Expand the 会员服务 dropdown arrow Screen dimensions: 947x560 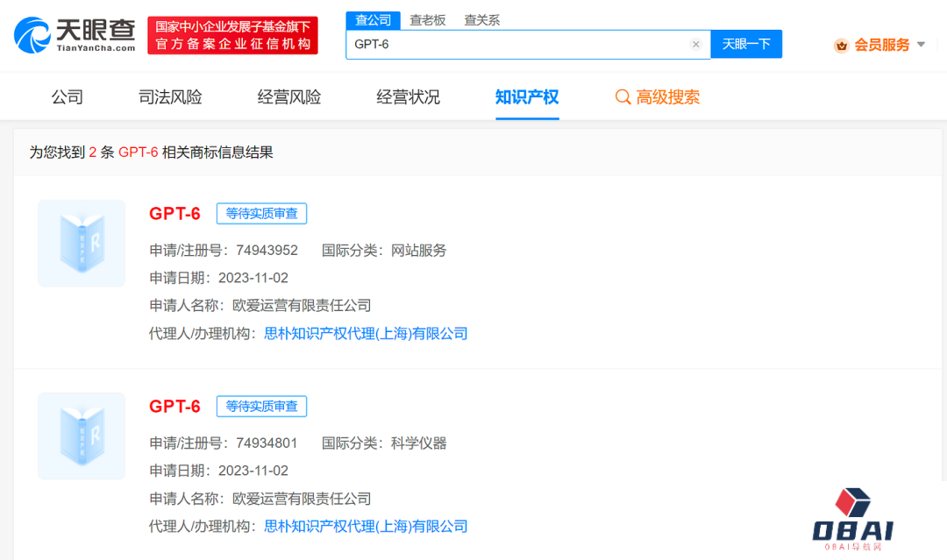pos(921,45)
